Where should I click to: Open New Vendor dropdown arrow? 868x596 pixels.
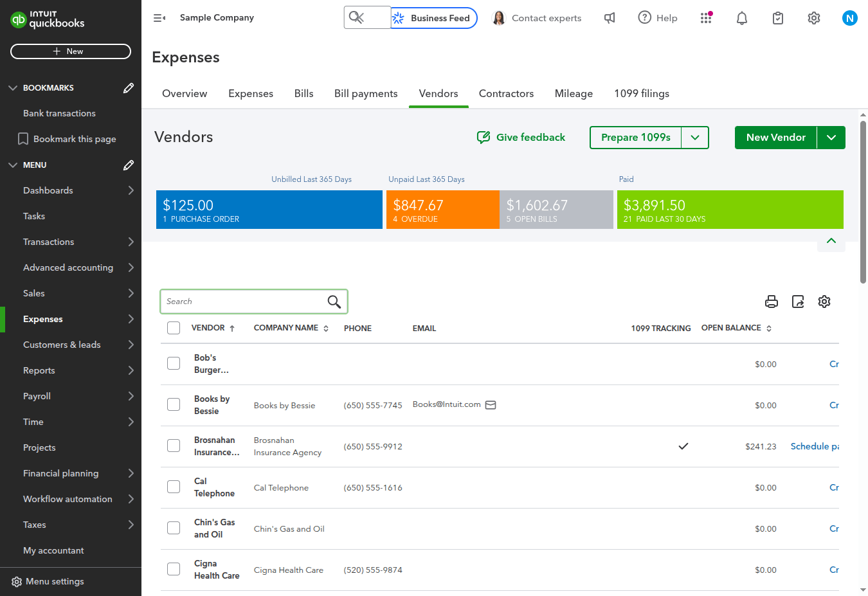point(831,138)
